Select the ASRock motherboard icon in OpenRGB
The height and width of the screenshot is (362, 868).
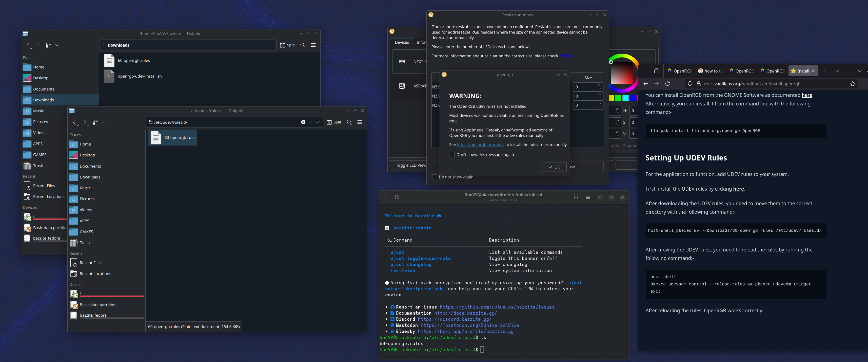coord(402,86)
